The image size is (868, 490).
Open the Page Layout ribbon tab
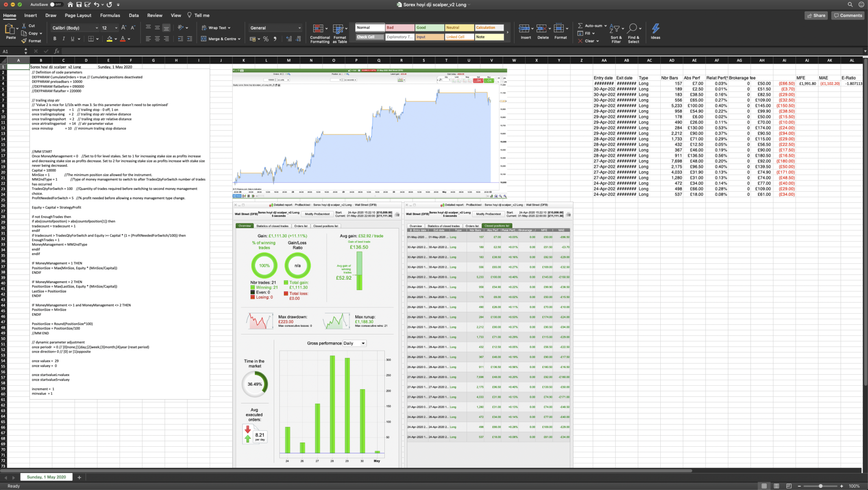point(78,15)
